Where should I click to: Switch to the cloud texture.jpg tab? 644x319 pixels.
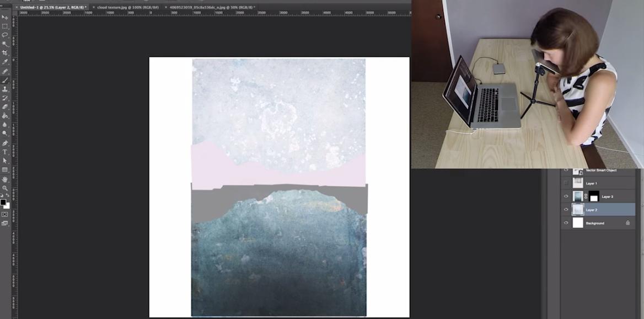pos(128,7)
